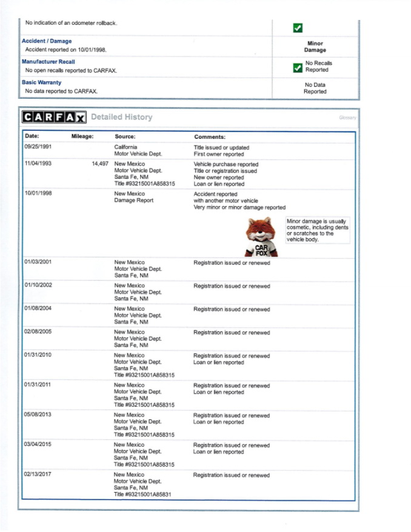Click the Date column header
The image size is (411, 532).
[32, 137]
